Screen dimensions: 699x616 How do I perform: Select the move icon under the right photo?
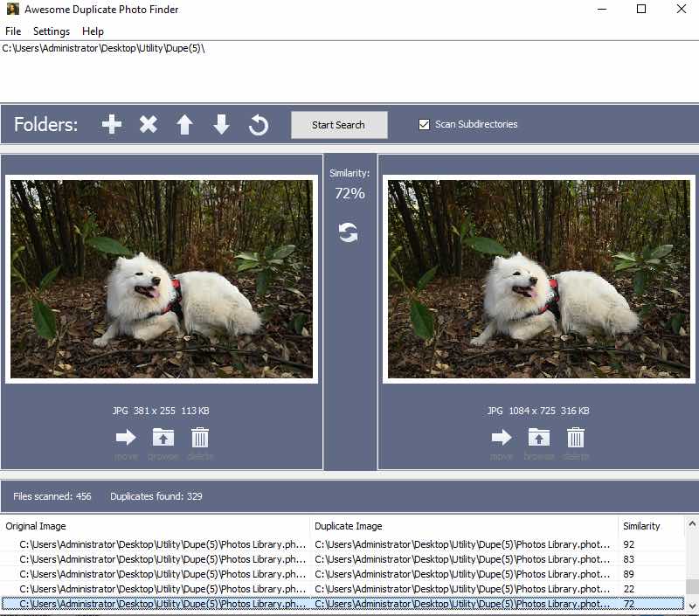[502, 437]
